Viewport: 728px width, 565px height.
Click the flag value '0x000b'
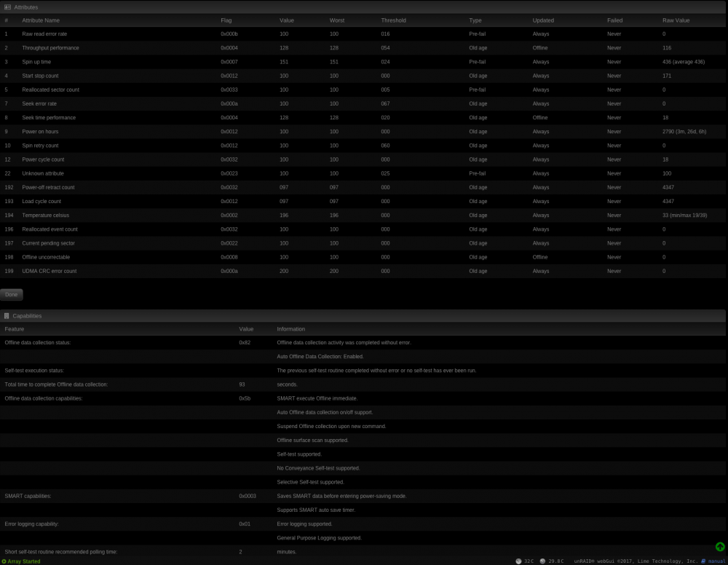click(229, 34)
